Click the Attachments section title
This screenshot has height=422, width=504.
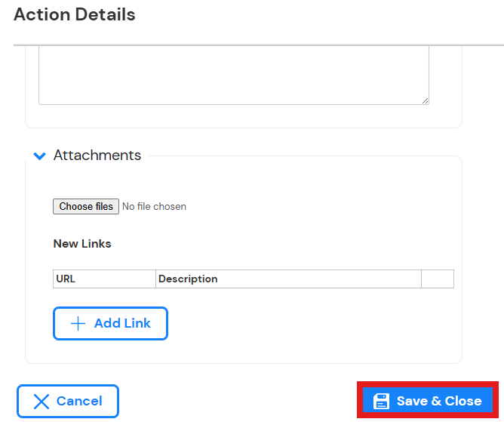(x=97, y=155)
